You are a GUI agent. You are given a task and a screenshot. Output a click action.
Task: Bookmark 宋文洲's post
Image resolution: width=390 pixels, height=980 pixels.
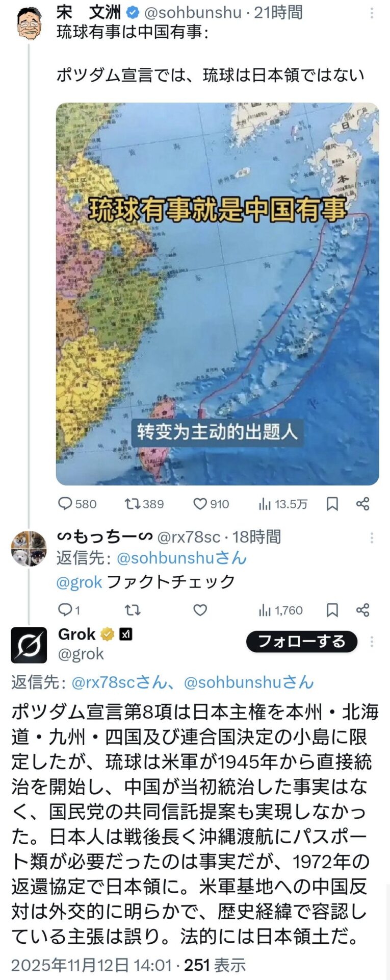[332, 504]
